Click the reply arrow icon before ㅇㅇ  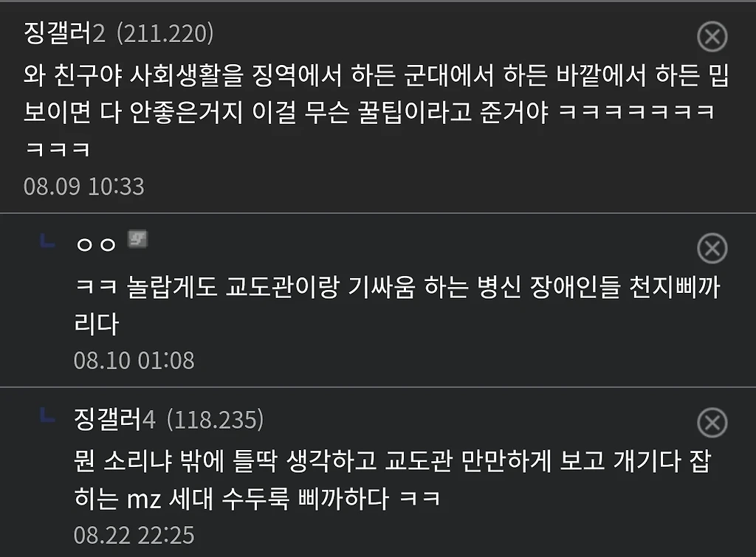(47, 241)
